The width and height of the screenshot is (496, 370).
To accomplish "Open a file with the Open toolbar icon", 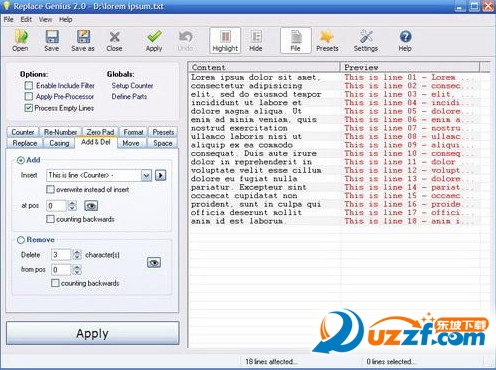I will click(21, 40).
